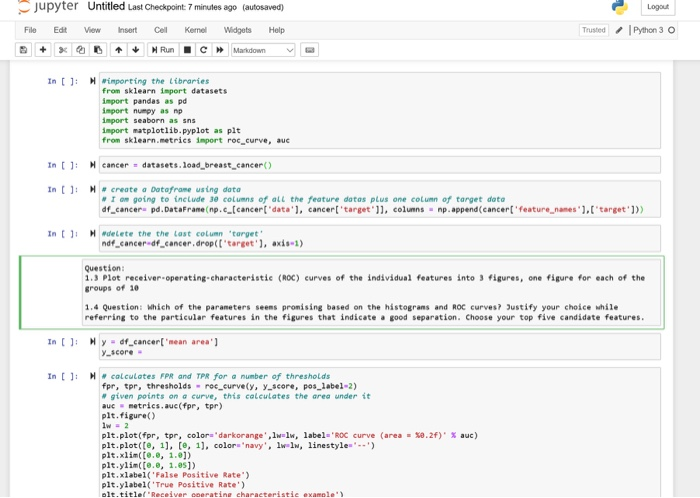Screen dimensions: 700x498
Task: Open the Widgets menu
Action: point(238,30)
